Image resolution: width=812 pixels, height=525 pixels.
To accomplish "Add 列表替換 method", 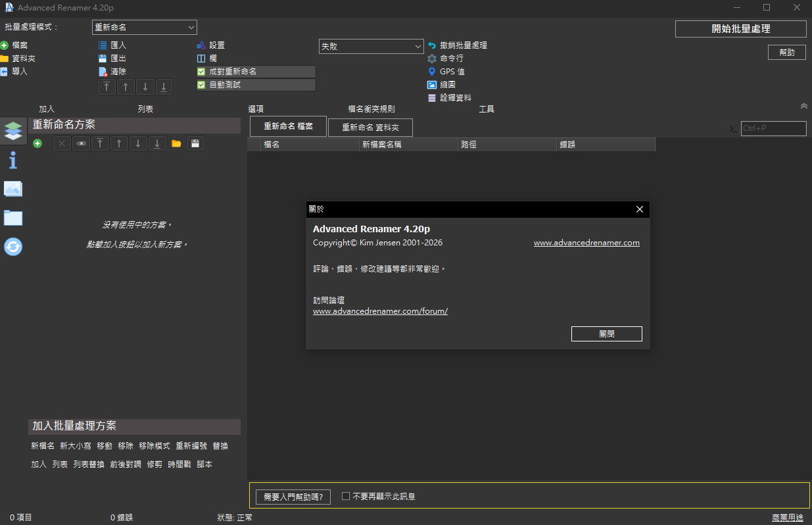I will (x=89, y=464).
